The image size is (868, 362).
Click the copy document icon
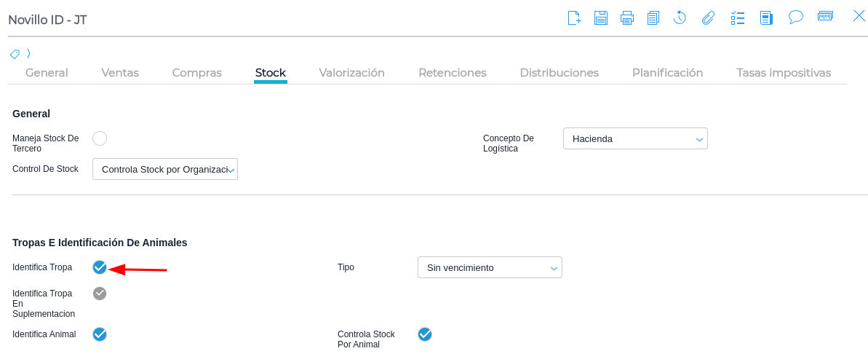point(653,17)
